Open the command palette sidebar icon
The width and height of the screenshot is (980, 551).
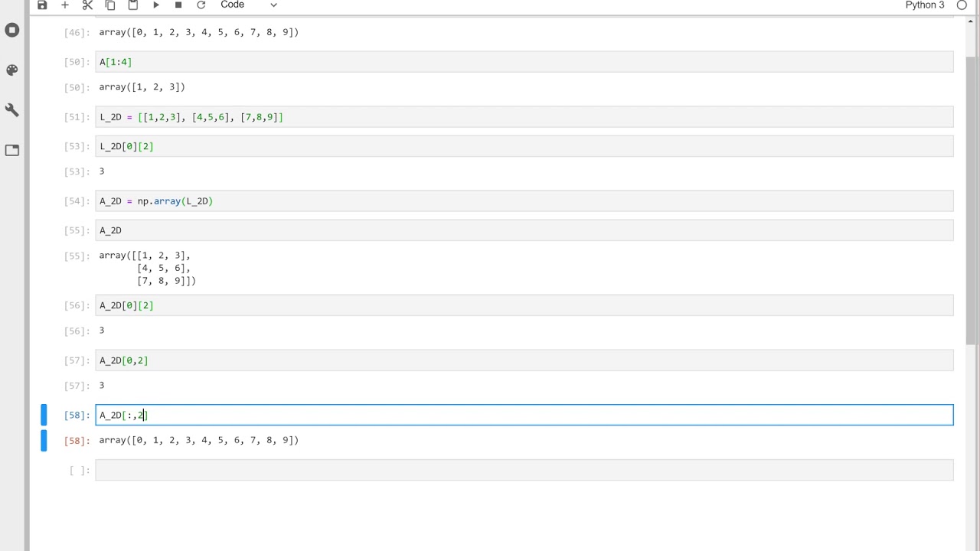[x=12, y=70]
